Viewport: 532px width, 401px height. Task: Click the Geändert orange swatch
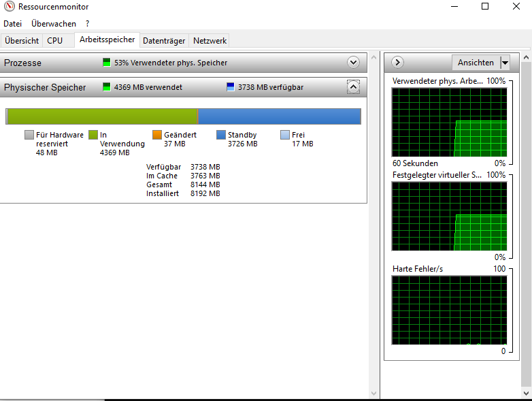156,135
